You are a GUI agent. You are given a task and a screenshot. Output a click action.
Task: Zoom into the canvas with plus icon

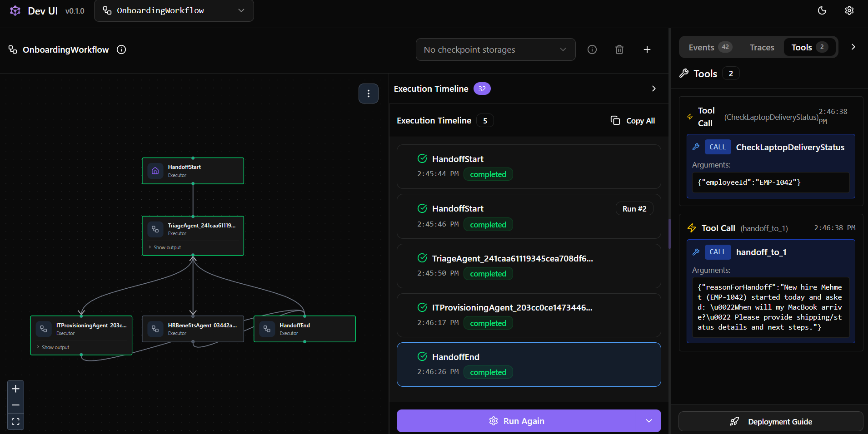pos(15,389)
